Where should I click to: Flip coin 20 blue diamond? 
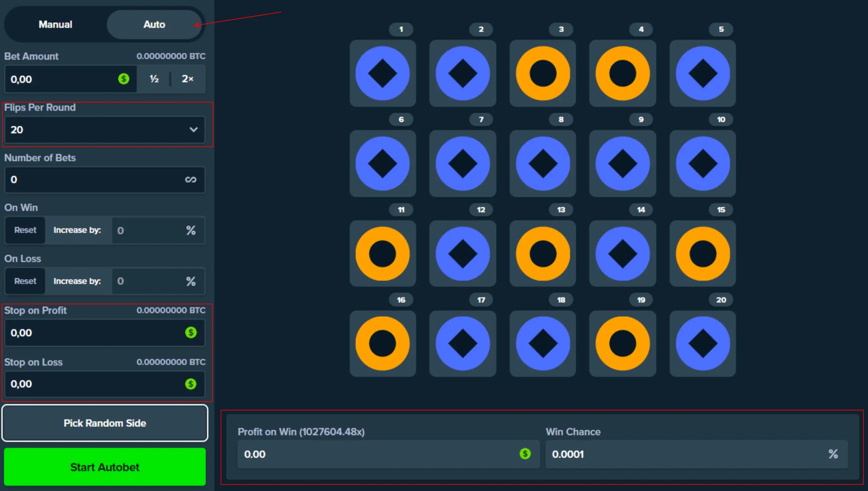703,344
